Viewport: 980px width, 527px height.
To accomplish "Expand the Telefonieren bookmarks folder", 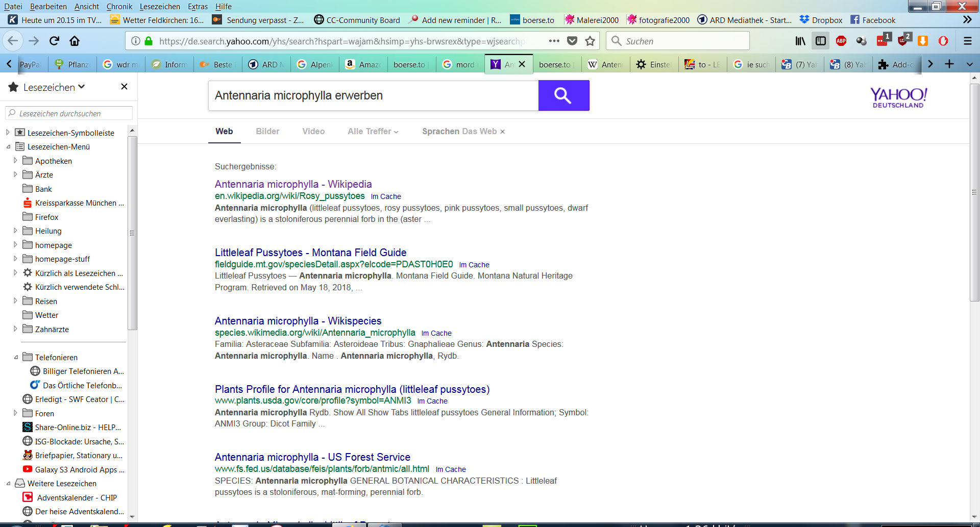I will pyautogui.click(x=15, y=357).
